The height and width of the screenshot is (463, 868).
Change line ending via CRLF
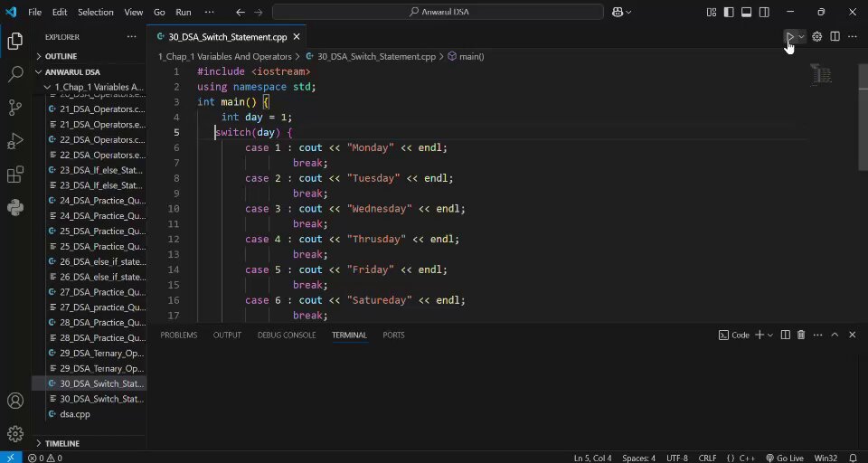pyautogui.click(x=707, y=458)
